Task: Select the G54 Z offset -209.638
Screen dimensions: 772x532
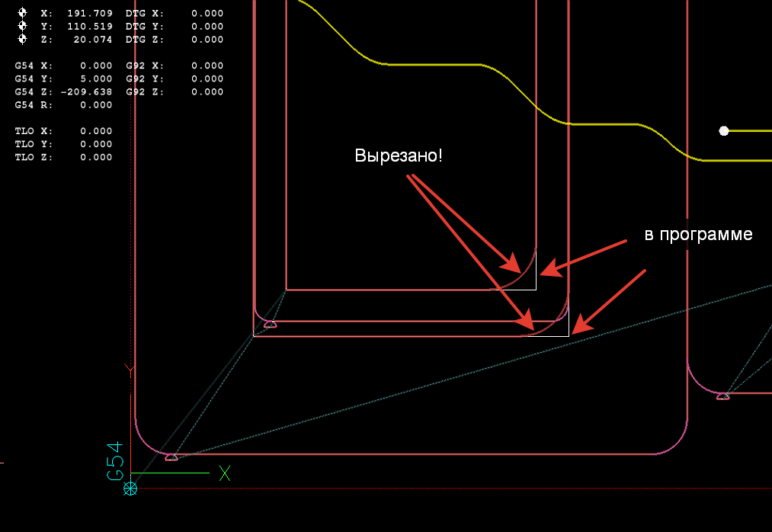Action: (87, 91)
